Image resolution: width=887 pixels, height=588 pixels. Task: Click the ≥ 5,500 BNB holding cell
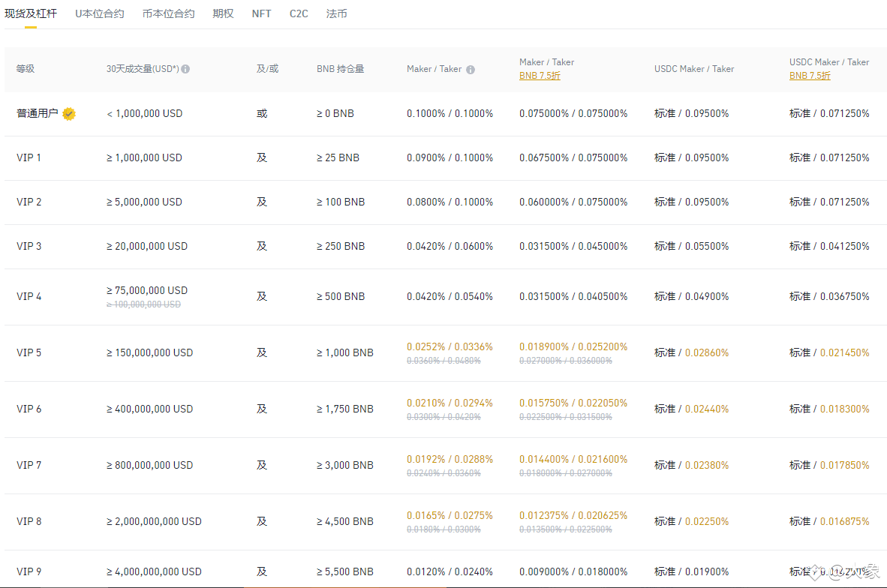click(345, 571)
